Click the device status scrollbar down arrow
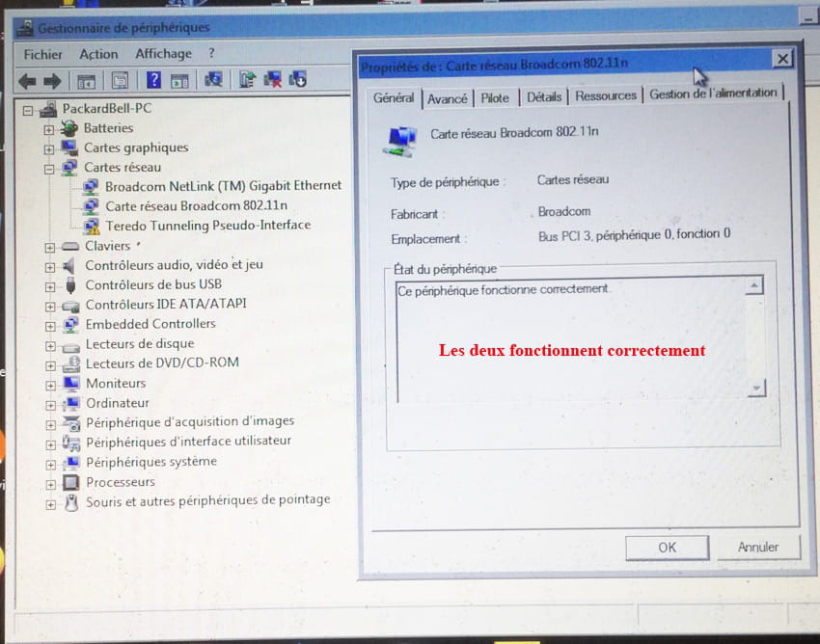The image size is (820, 644). [x=755, y=388]
